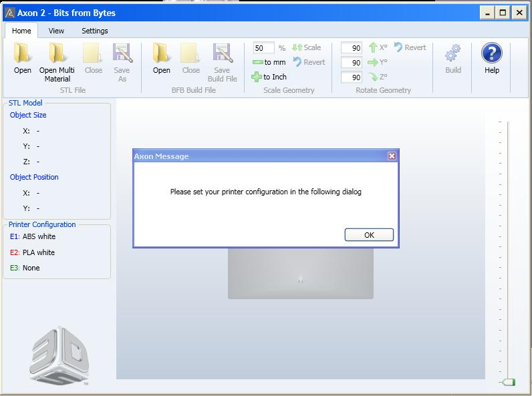Open Help with the question mark icon

pos(492,58)
